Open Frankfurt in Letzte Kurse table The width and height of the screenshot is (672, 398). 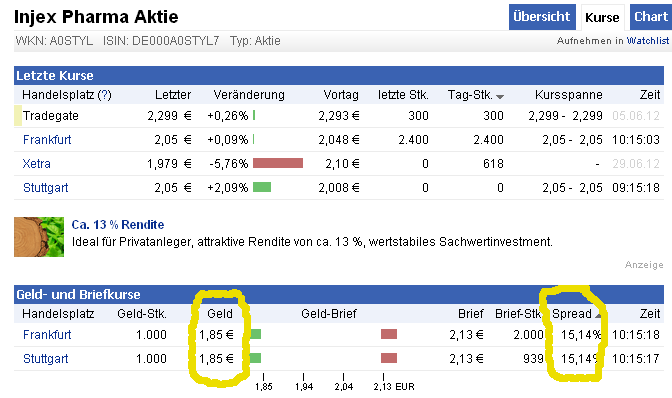click(47, 140)
